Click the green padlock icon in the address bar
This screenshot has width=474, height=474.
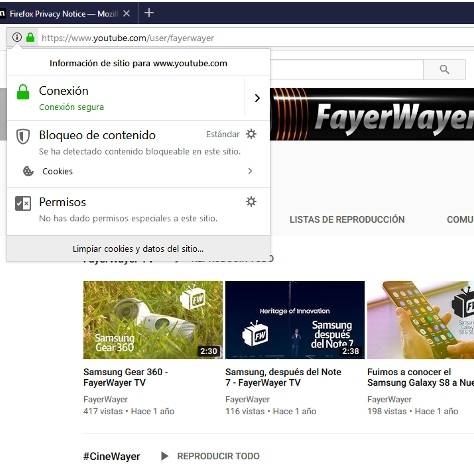[x=30, y=37]
